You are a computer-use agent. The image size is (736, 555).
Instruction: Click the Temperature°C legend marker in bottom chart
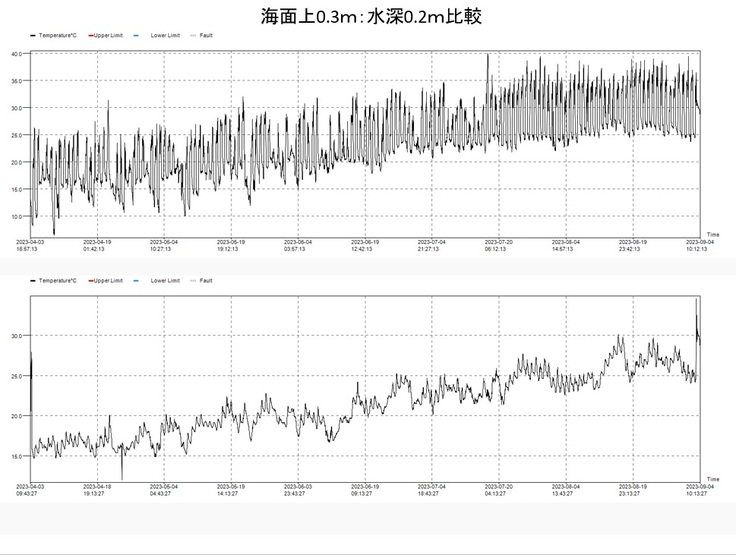click(x=34, y=281)
